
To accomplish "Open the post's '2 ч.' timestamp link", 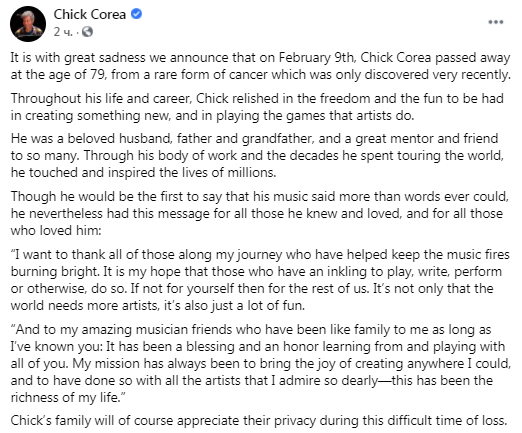I will pyautogui.click(x=63, y=32).
